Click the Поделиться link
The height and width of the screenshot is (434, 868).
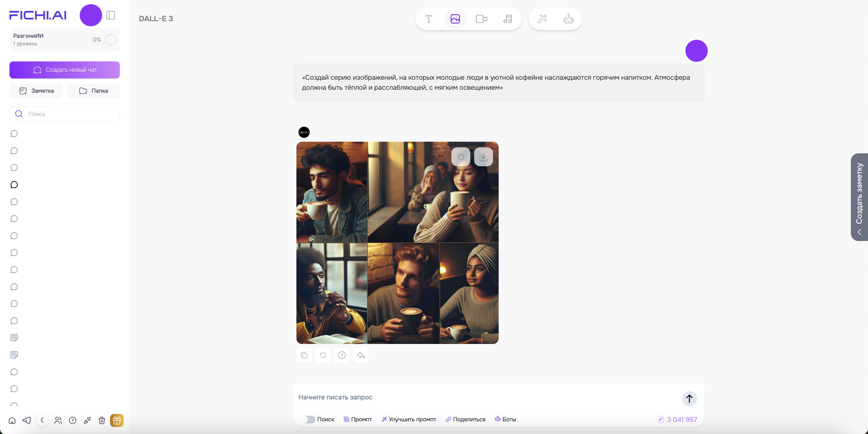click(x=465, y=419)
